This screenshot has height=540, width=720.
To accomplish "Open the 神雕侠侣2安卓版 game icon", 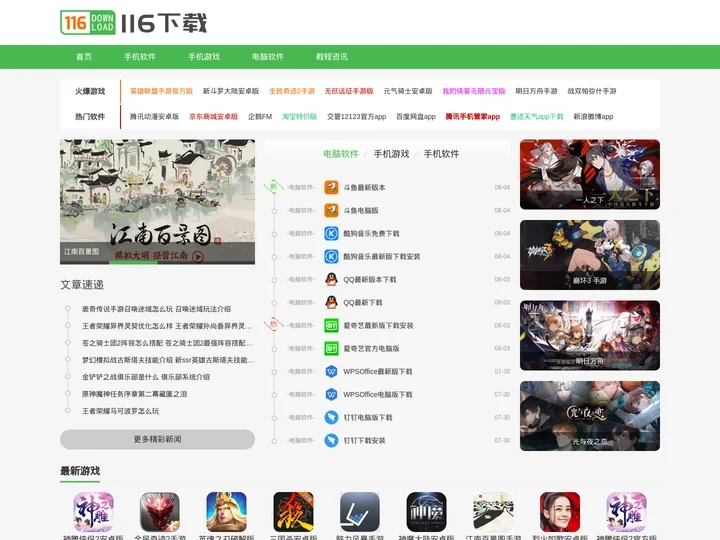I will click(93, 512).
